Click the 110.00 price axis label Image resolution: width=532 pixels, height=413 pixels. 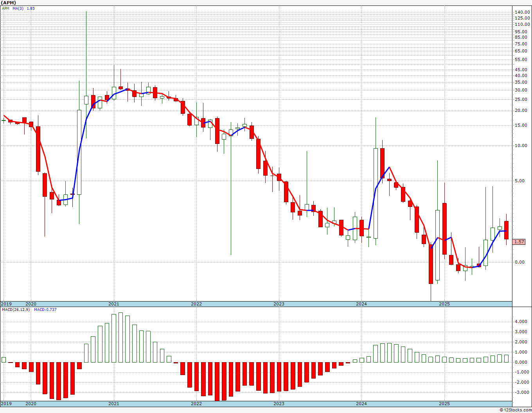(x=522, y=24)
